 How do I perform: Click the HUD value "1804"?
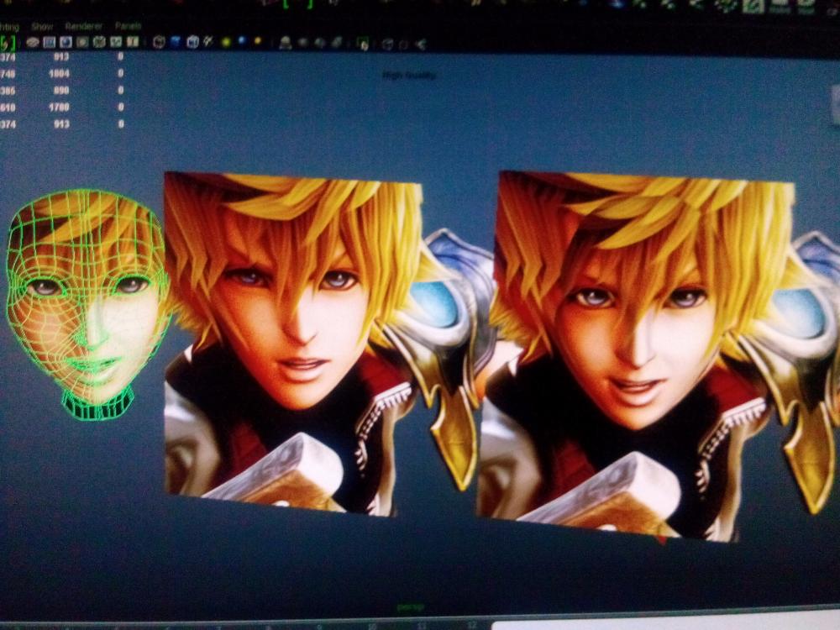pos(59,73)
